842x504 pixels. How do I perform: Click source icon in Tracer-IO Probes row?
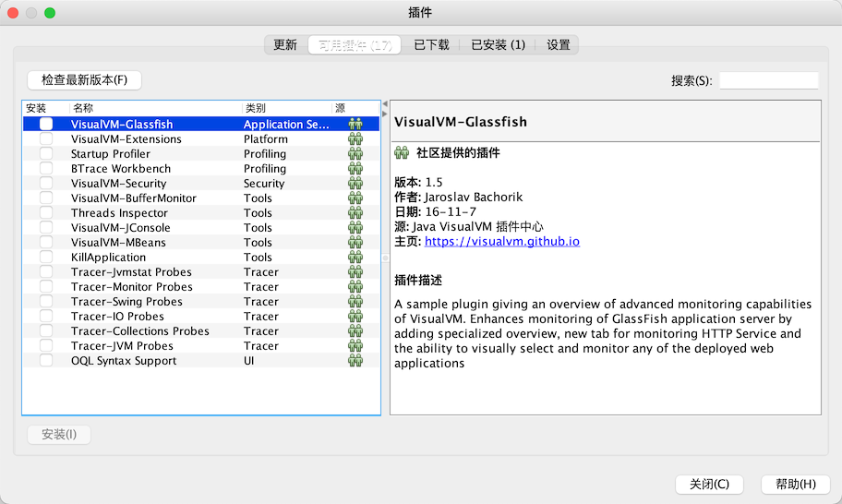(x=355, y=317)
